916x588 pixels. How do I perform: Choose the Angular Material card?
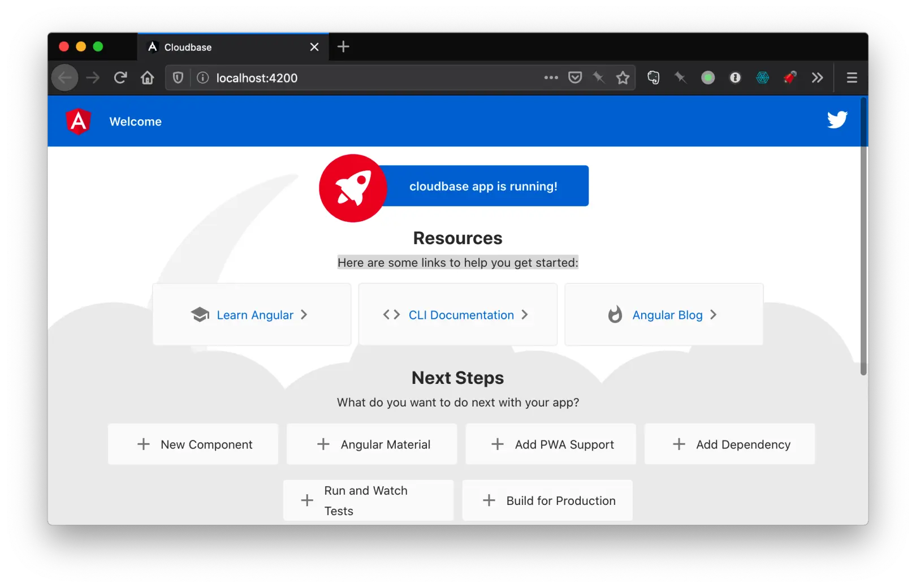[x=371, y=444]
